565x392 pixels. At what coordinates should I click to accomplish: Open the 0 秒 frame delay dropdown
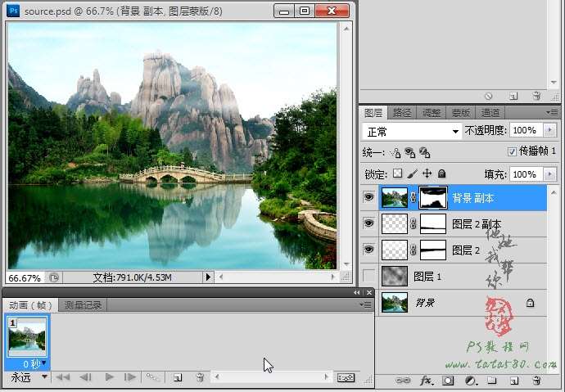44,363
